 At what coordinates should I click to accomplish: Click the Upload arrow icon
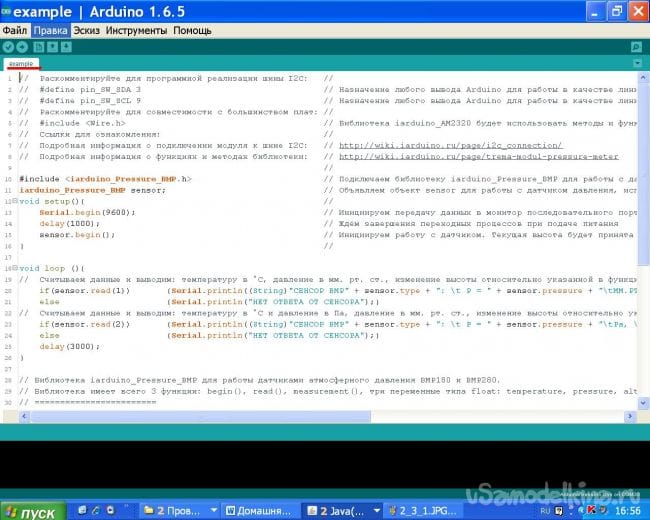point(22,47)
